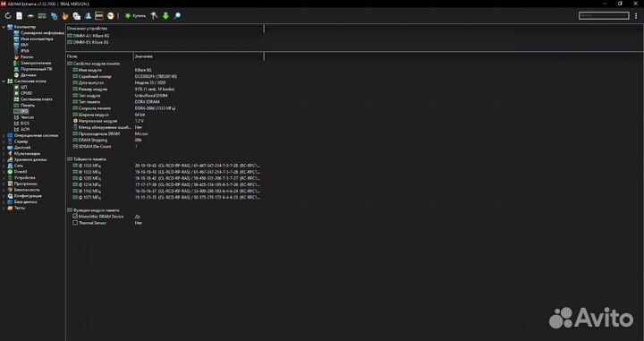Screen dimensions: 644x341
Task: Select the IPMI tree item
Action: pyautogui.click(x=25, y=51)
